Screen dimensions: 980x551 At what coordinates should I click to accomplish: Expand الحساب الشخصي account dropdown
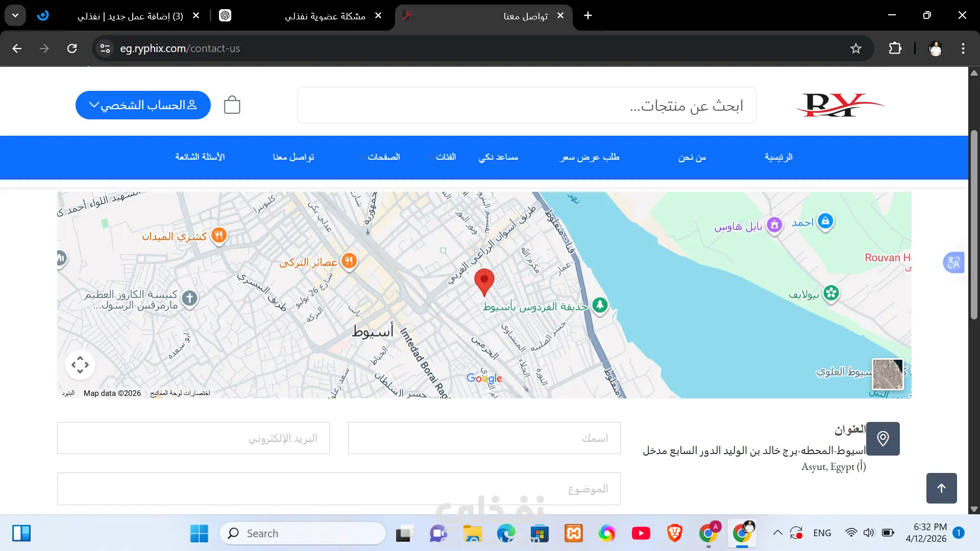point(143,105)
